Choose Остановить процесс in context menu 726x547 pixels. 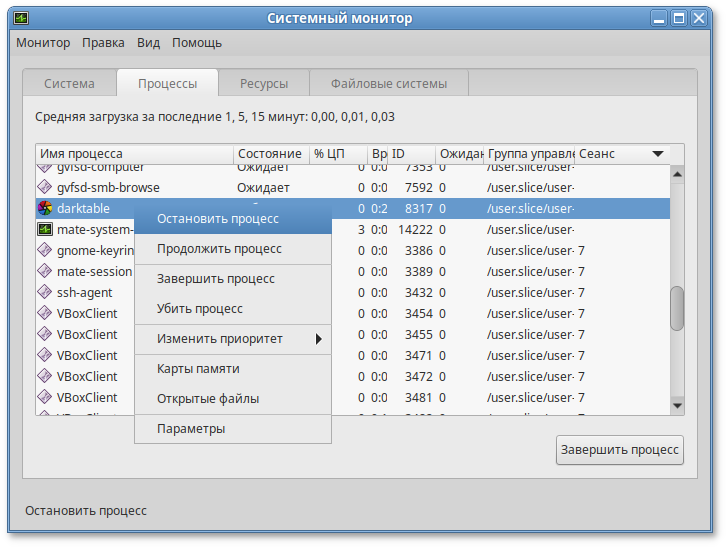pos(218,218)
